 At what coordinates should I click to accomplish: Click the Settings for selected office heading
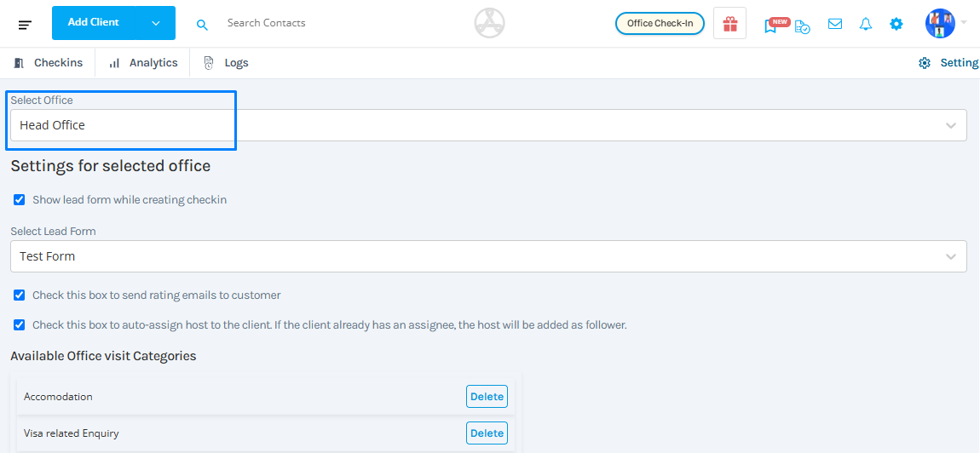(x=111, y=166)
